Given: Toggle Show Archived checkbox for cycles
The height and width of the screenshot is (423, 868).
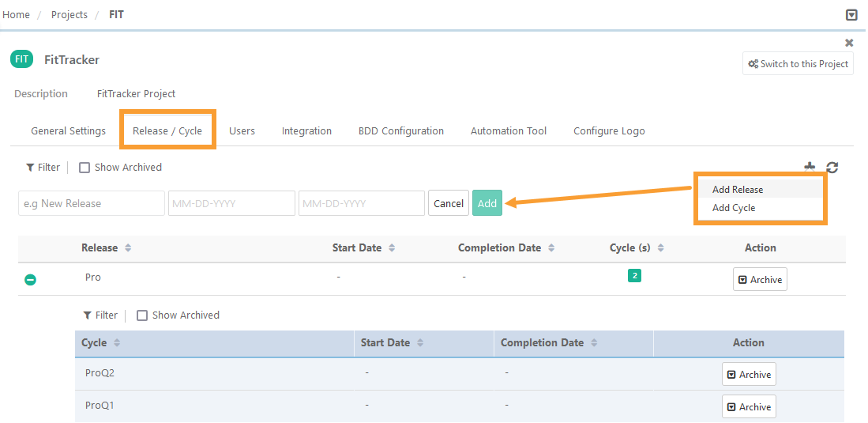Looking at the screenshot, I should tap(142, 315).
